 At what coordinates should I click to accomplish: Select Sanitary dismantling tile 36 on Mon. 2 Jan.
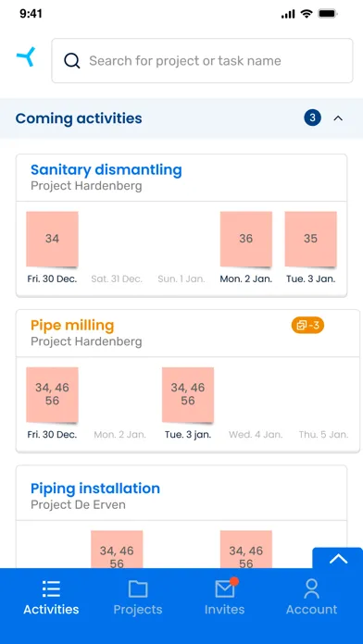pyautogui.click(x=245, y=239)
